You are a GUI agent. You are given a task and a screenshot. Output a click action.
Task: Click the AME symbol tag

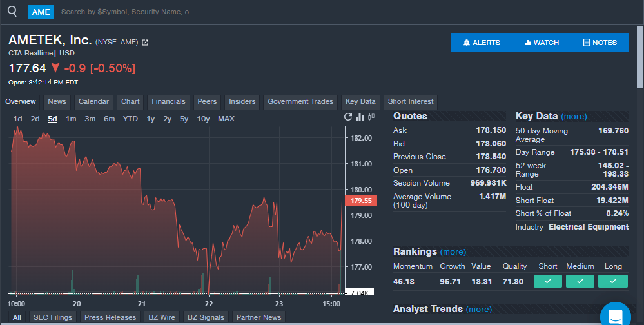coord(41,12)
